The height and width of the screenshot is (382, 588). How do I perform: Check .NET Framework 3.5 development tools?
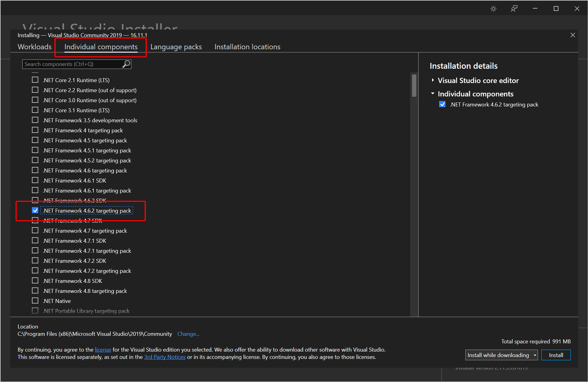[35, 120]
